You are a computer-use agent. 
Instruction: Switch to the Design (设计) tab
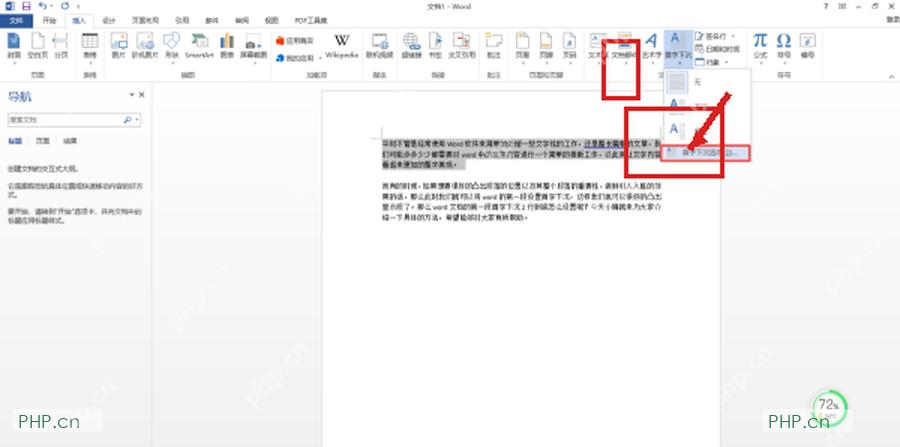109,21
